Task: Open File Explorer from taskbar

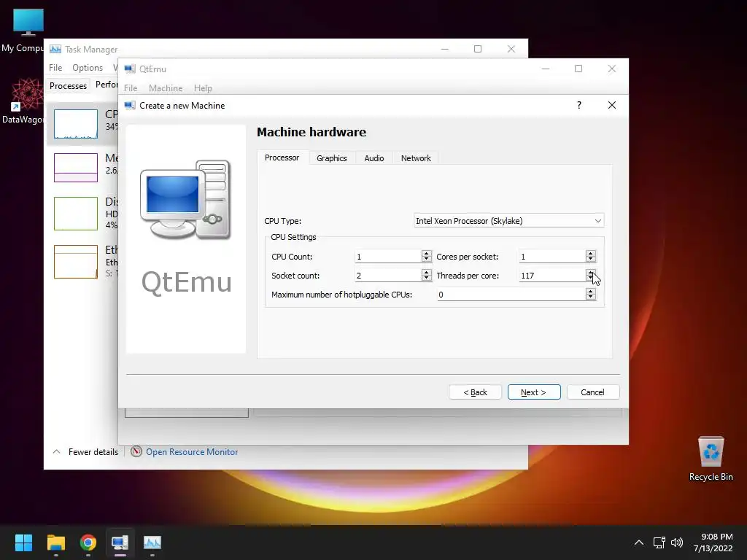Action: click(55, 542)
